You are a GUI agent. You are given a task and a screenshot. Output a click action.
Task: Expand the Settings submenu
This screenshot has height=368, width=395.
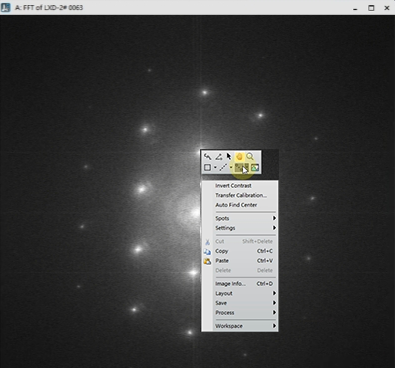click(245, 228)
